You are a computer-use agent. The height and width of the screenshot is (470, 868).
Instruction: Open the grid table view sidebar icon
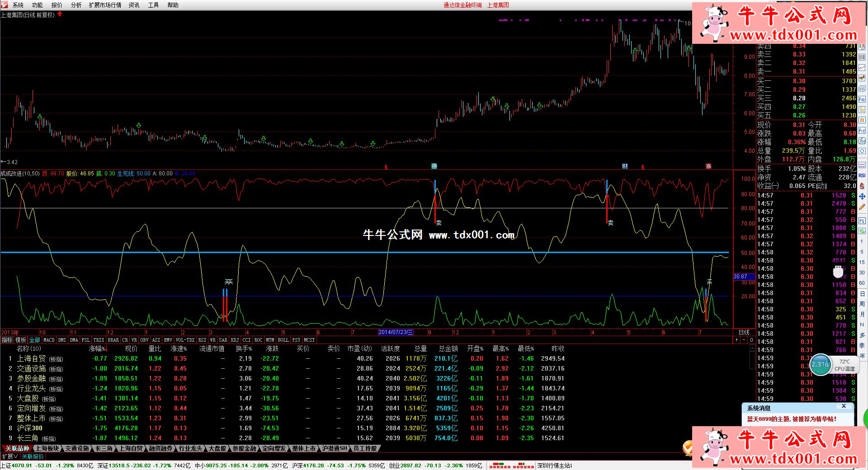pyautogui.click(x=862, y=57)
